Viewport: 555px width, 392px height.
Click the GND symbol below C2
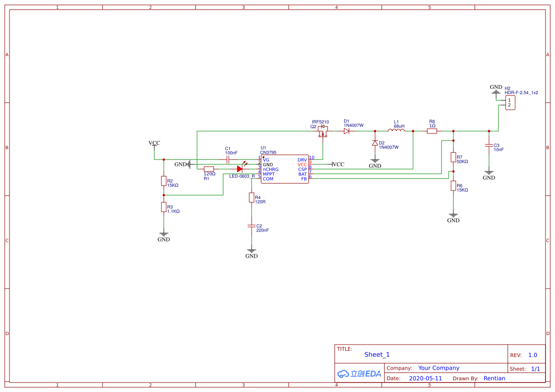[251, 253]
